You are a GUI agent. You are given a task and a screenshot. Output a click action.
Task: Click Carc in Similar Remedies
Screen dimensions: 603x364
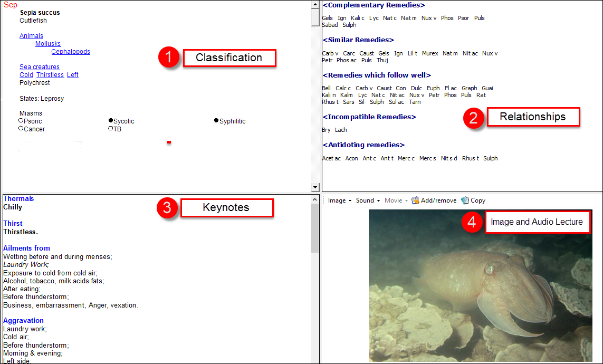pyautogui.click(x=349, y=53)
